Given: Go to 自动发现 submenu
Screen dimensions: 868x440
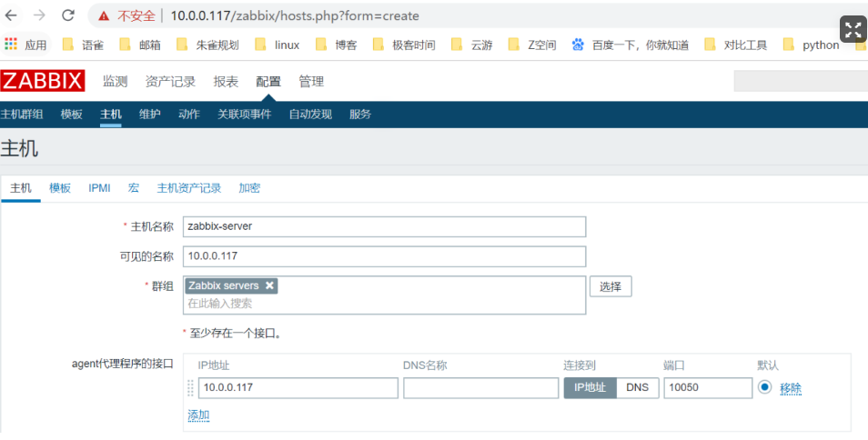Looking at the screenshot, I should tap(310, 115).
